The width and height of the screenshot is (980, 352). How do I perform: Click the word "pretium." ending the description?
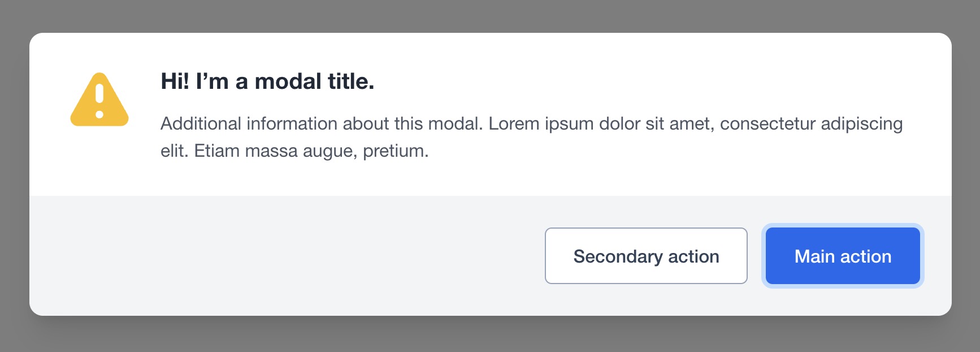pos(396,151)
